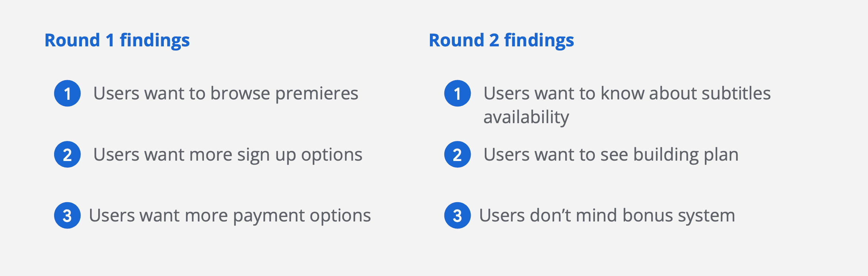Click the word 'availability' on the wrapped line
868x276 pixels.
tap(526, 118)
